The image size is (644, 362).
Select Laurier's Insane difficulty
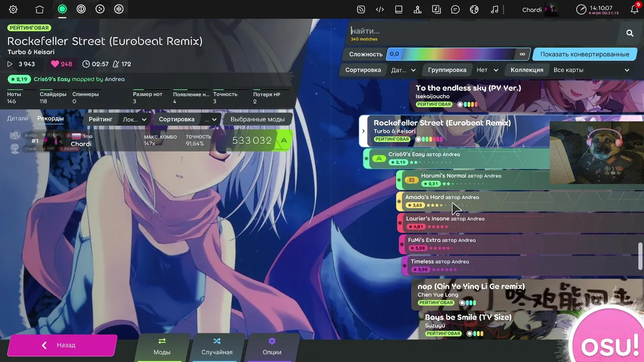tap(520, 223)
